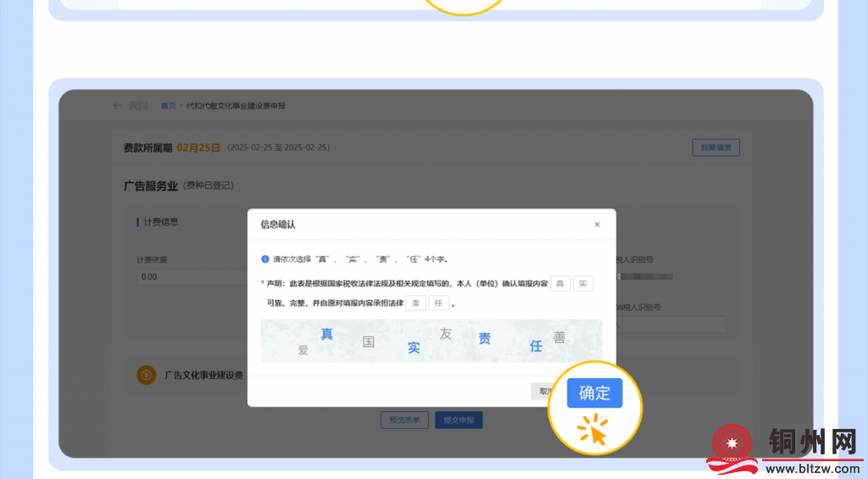Viewport: 868px width, 479px height.
Task: Close the 信息确认 dialog with X
Action: pyautogui.click(x=597, y=225)
